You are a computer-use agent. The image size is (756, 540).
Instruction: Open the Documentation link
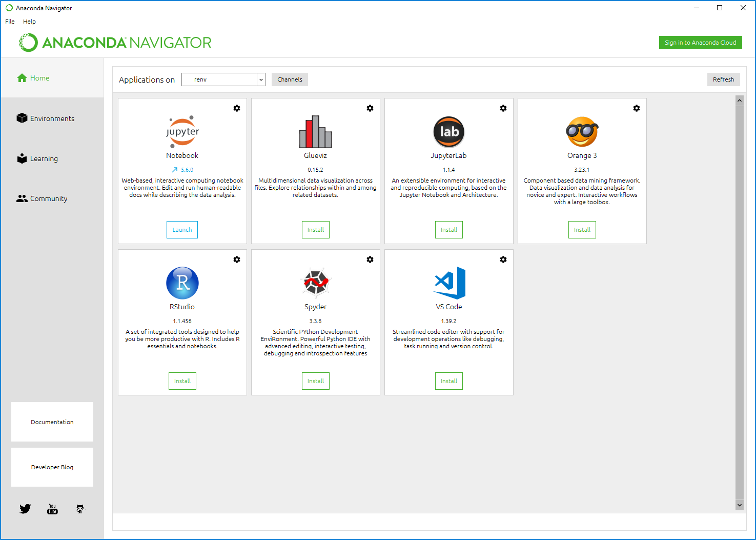[x=52, y=422]
